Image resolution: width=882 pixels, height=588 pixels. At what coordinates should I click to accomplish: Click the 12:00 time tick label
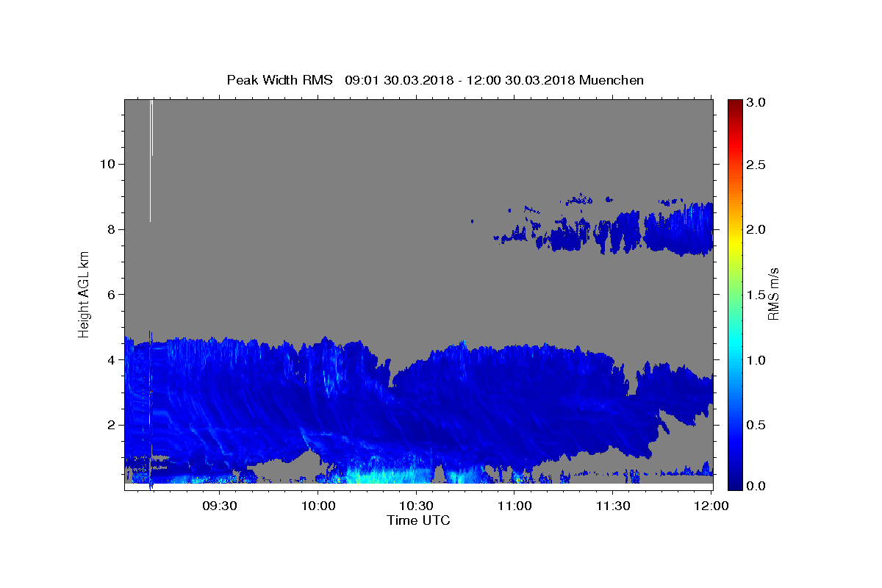click(710, 506)
